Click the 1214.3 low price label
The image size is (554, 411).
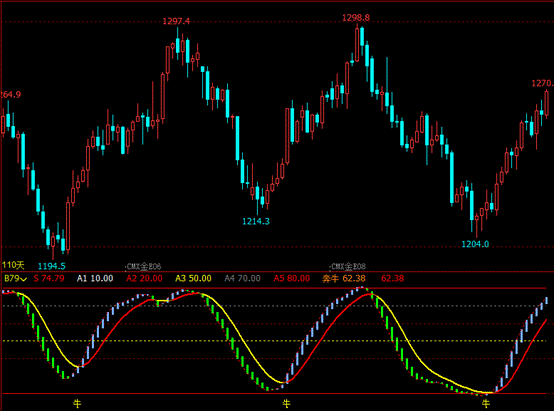click(x=256, y=222)
